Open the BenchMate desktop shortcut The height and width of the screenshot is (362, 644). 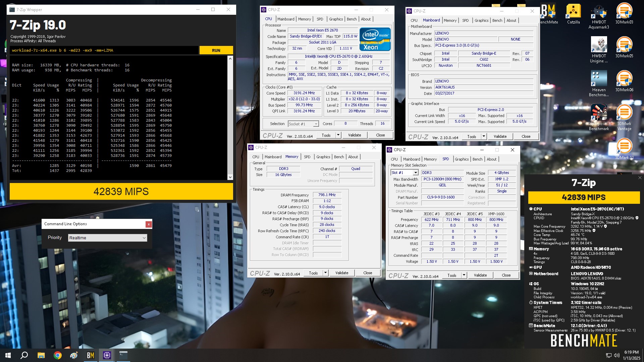click(x=549, y=14)
